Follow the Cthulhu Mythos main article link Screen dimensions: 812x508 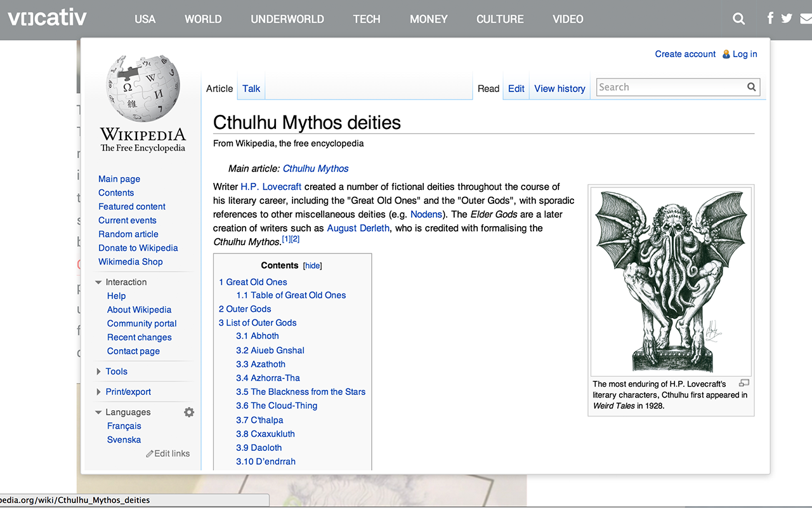click(x=316, y=168)
